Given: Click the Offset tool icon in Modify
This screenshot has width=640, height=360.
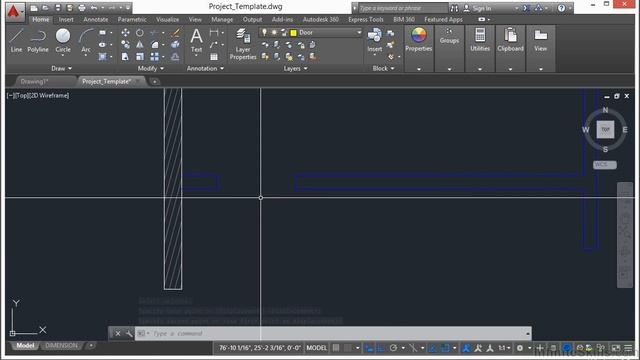Looking at the screenshot, I should pyautogui.click(x=176, y=57).
